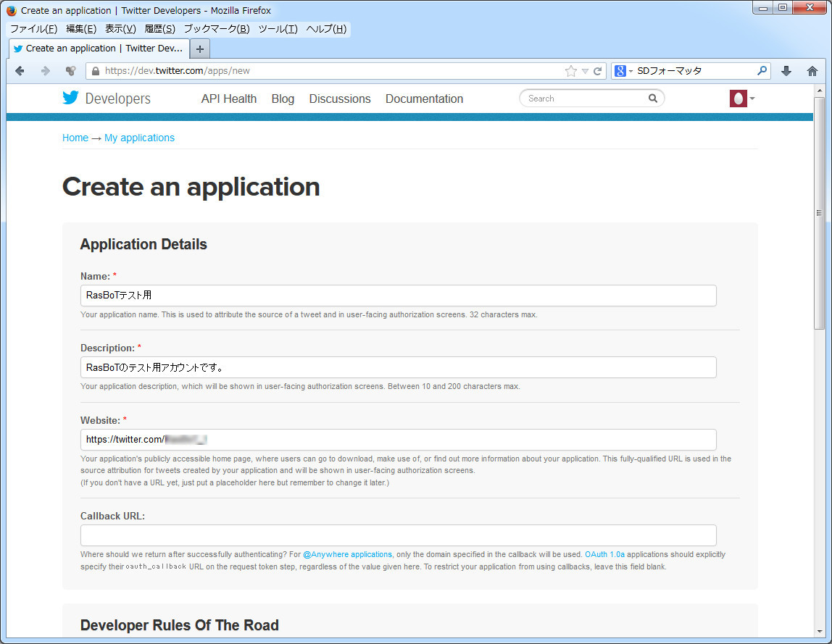Open Documentation link

(x=424, y=99)
